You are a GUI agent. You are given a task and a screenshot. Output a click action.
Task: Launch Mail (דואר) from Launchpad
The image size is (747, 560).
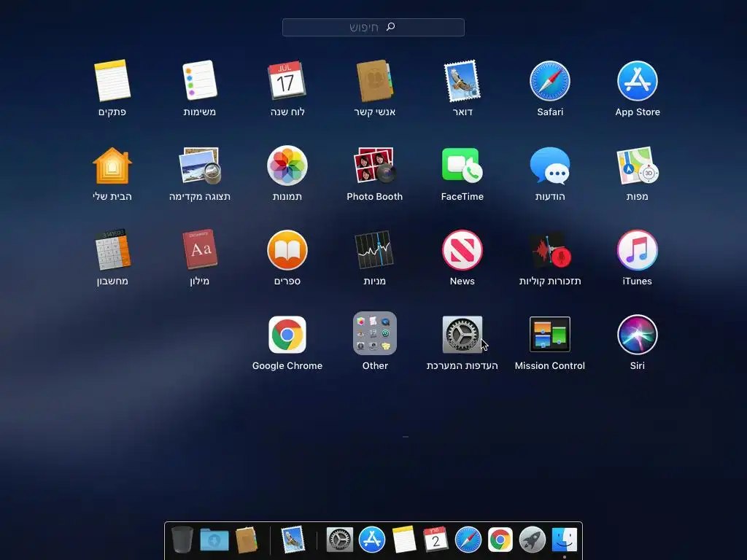tap(462, 80)
